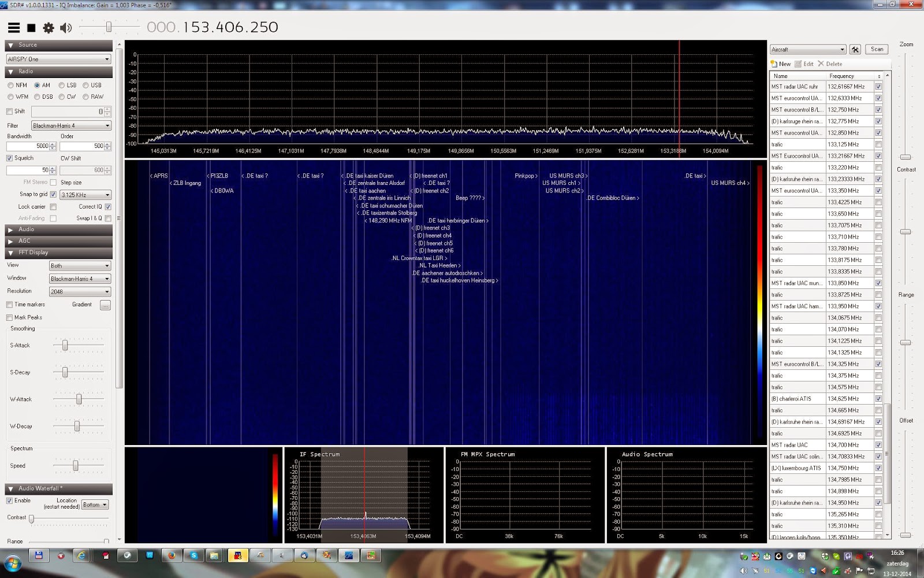Select NFM demodulation mode
The image size is (924, 578).
(17, 85)
